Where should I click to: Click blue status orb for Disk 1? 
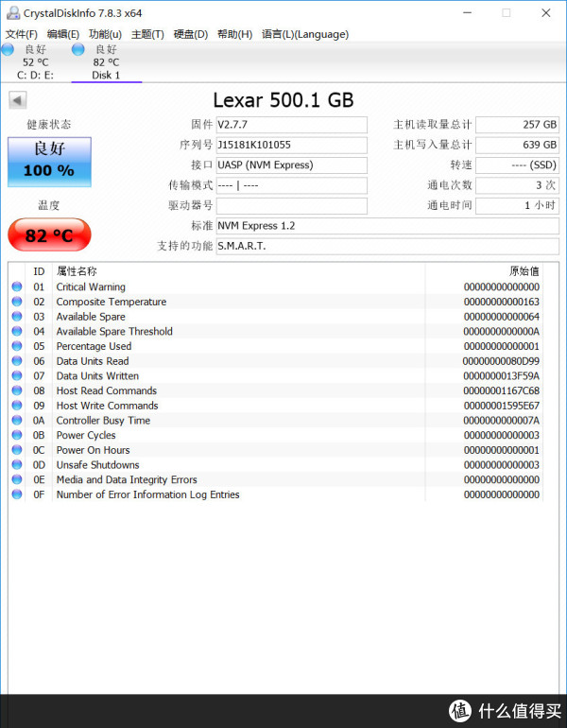pyautogui.click(x=77, y=49)
